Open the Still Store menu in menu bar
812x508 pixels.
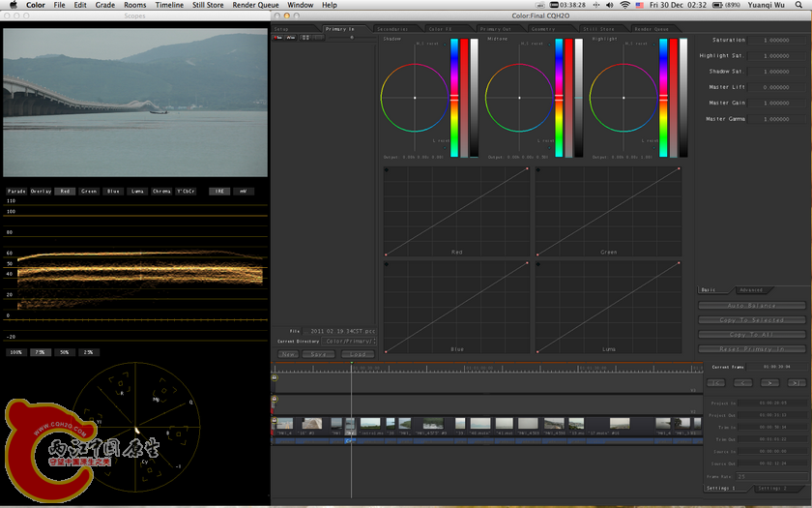coord(208,5)
